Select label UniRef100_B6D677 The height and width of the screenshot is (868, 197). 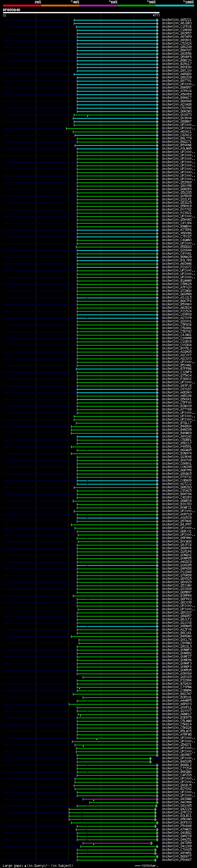176,857
